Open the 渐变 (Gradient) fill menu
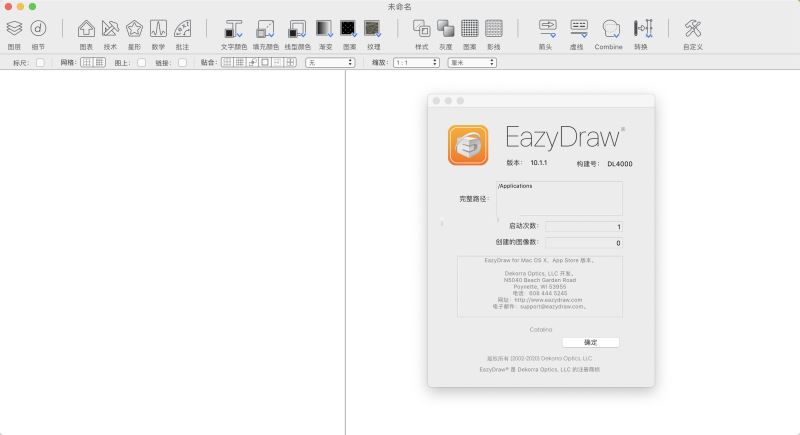 click(324, 29)
